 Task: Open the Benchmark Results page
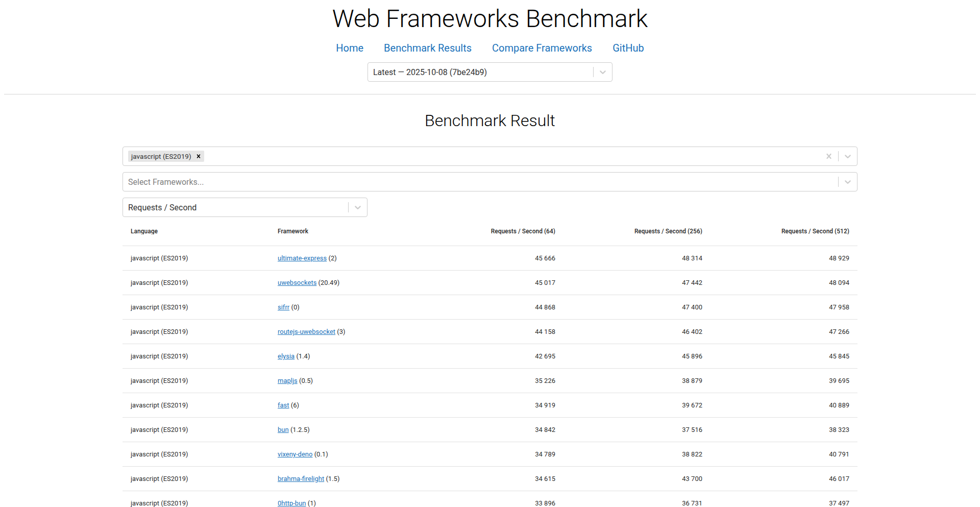coord(428,48)
